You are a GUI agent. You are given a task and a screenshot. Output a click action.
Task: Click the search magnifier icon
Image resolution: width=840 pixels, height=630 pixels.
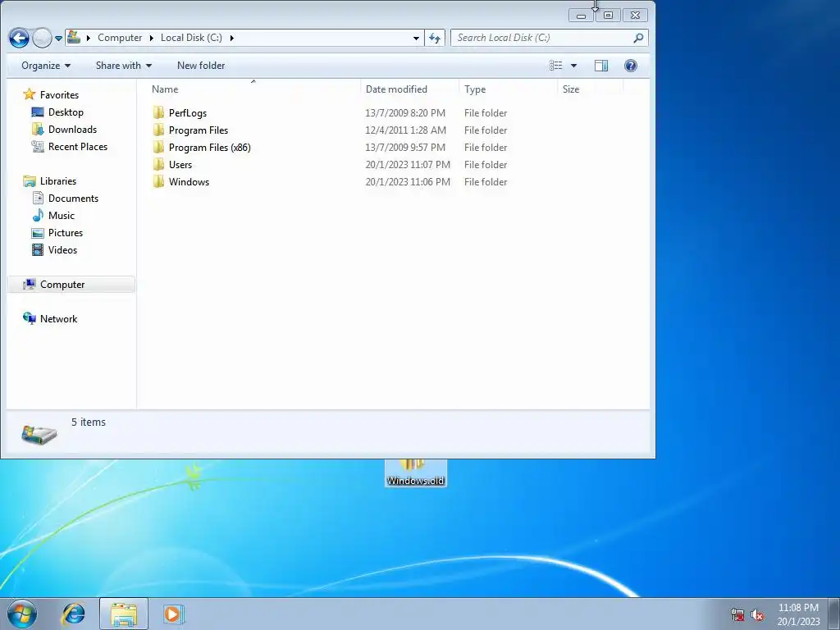coord(638,38)
